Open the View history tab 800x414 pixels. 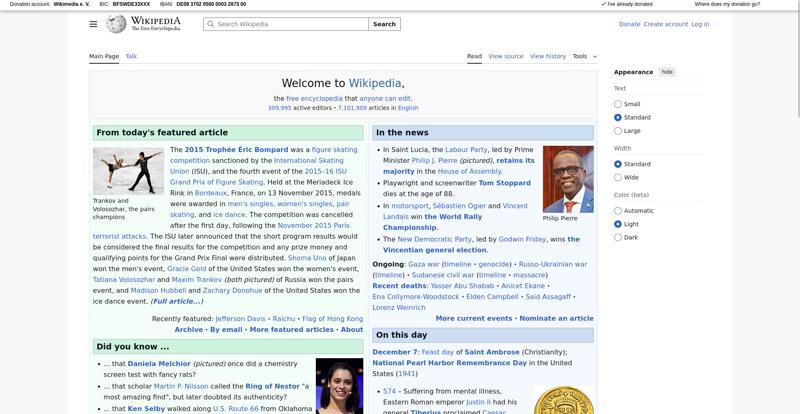tap(547, 56)
